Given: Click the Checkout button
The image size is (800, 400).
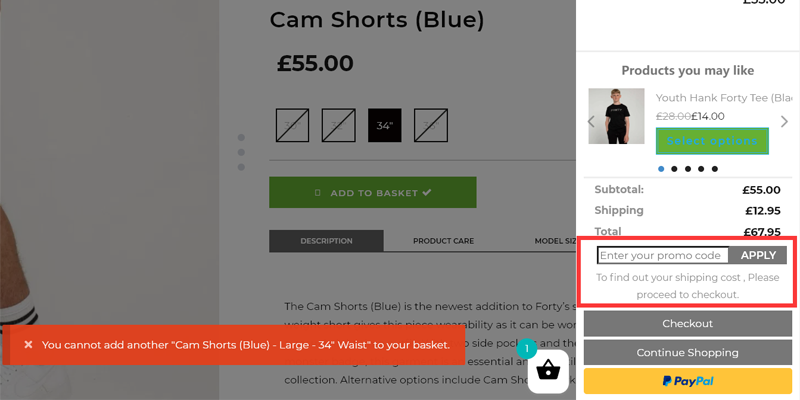Looking at the screenshot, I should [688, 323].
